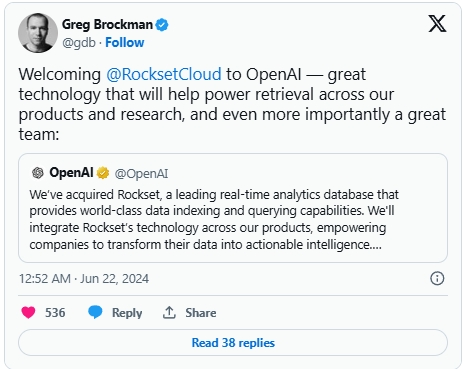This screenshot has width=464, height=369.
Task: Click the OpenAI logo avatar
Action: click(38, 173)
